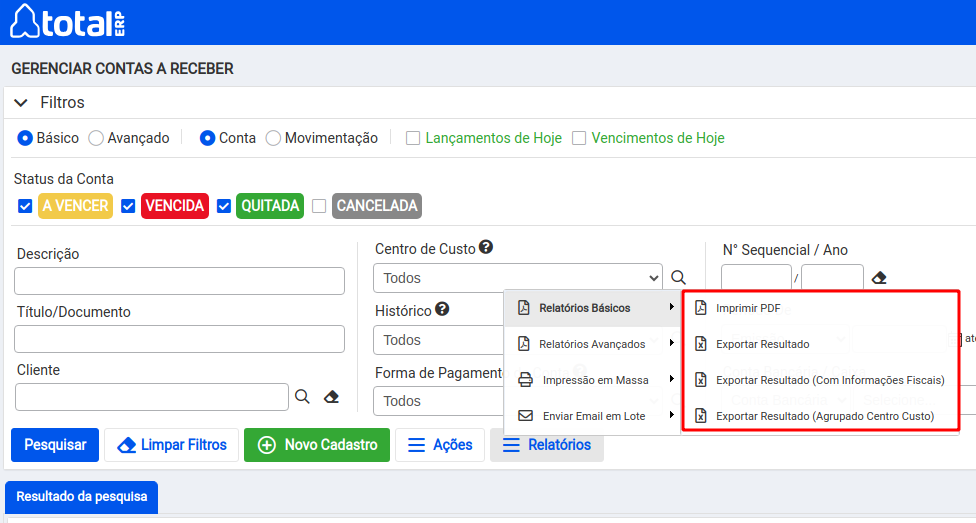976x523 pixels.
Task: Click the Pesquisar button
Action: click(x=55, y=445)
